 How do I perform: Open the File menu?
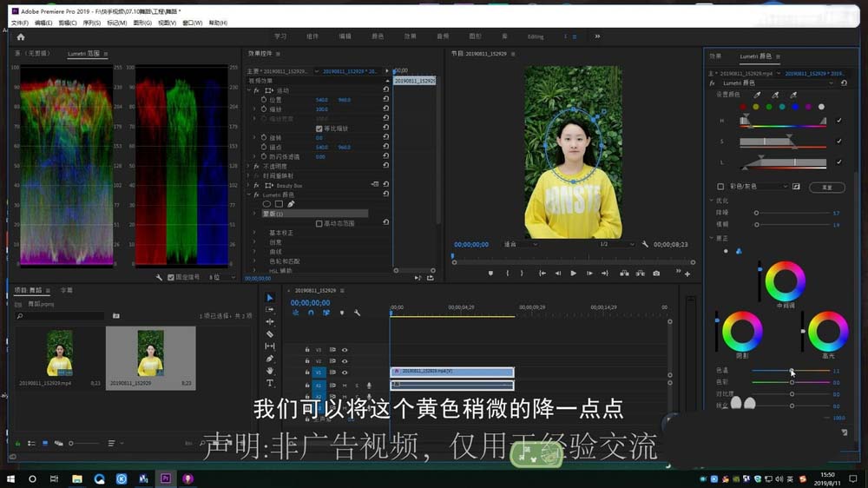pyautogui.click(x=19, y=23)
